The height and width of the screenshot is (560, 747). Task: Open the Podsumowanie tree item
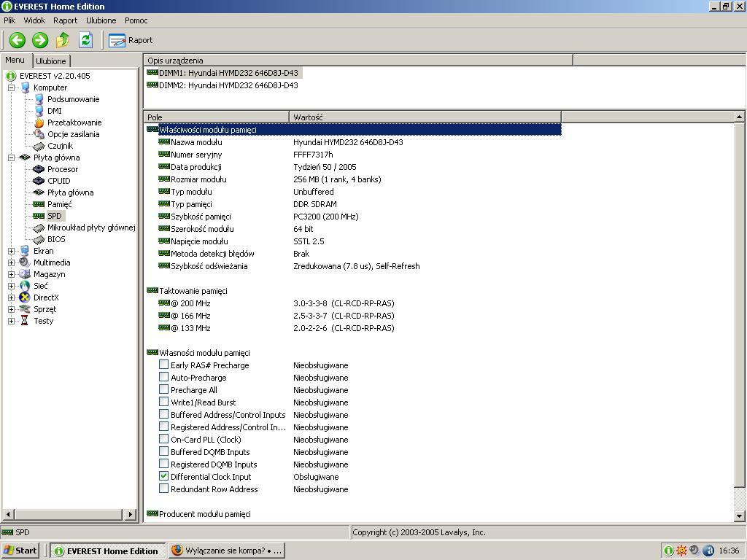[x=74, y=99]
